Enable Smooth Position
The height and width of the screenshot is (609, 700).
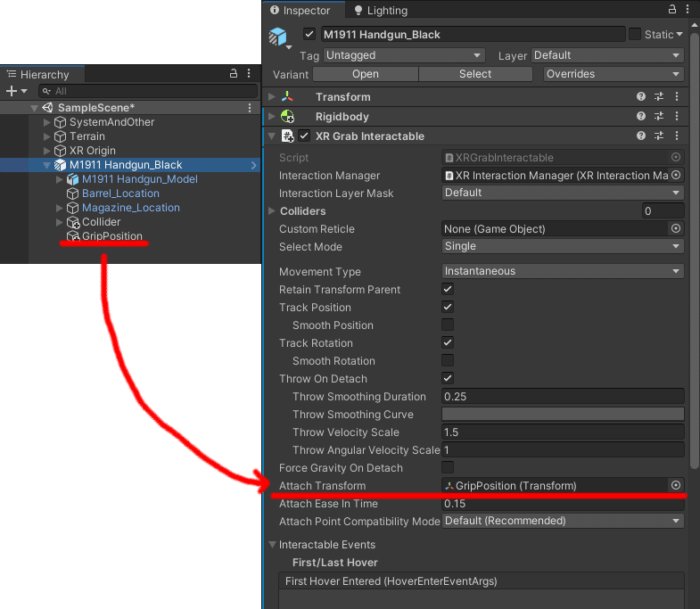point(448,325)
